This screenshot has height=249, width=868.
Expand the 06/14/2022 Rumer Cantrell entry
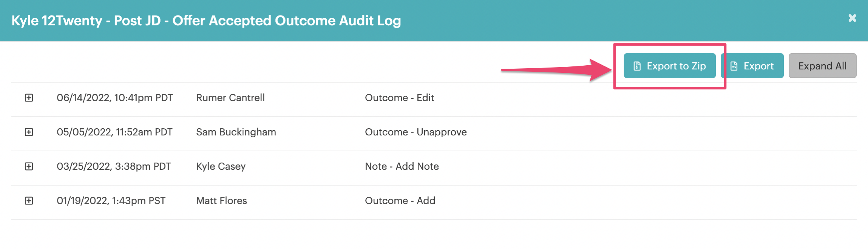pyautogui.click(x=29, y=98)
